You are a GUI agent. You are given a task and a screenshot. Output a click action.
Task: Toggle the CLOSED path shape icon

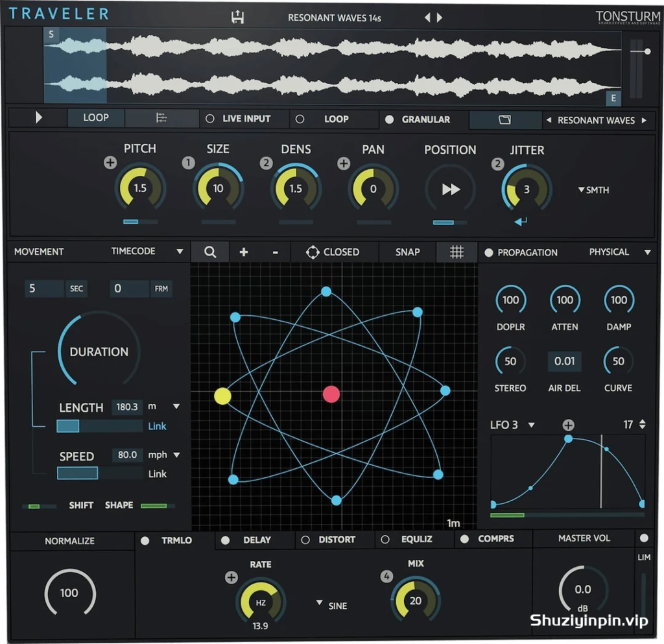coord(313,252)
